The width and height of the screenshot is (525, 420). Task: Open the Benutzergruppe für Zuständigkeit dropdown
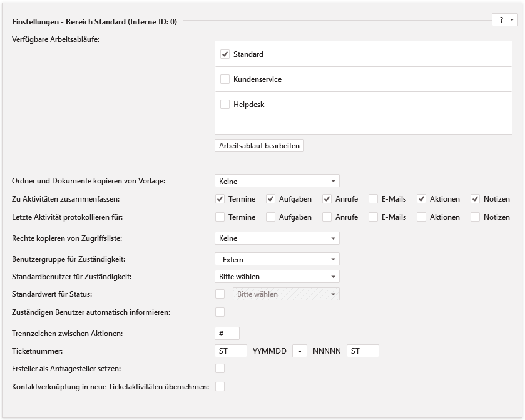coord(277,259)
